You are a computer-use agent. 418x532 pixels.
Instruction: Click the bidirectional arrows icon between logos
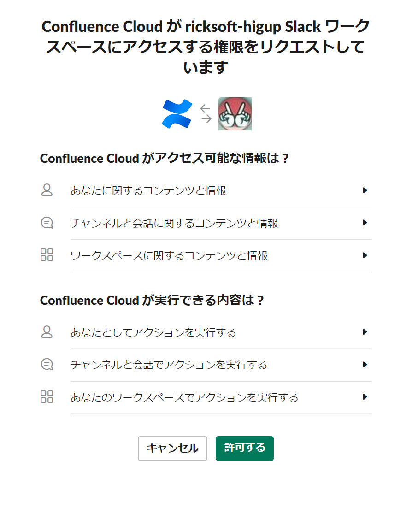pos(206,114)
